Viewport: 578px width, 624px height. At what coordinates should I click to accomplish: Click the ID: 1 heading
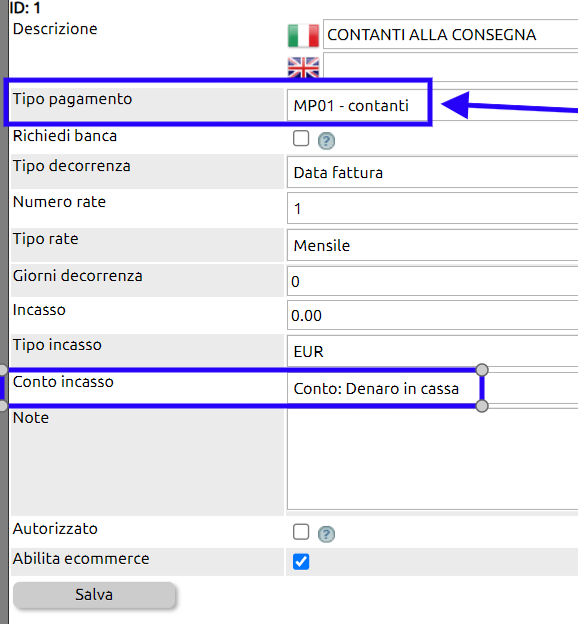click(x=25, y=8)
